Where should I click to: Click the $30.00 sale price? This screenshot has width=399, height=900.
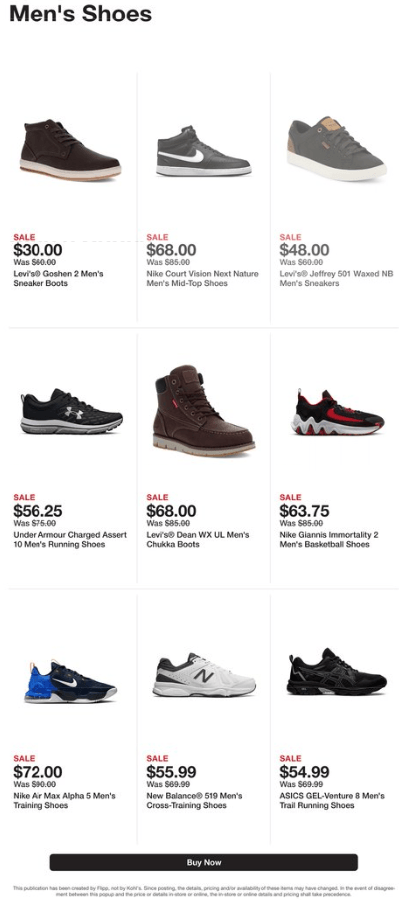coord(38,250)
